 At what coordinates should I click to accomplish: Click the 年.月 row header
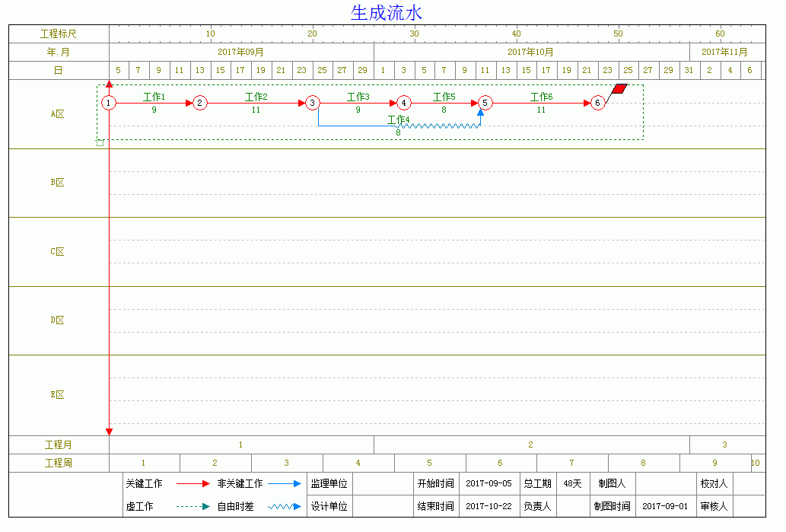59,53
